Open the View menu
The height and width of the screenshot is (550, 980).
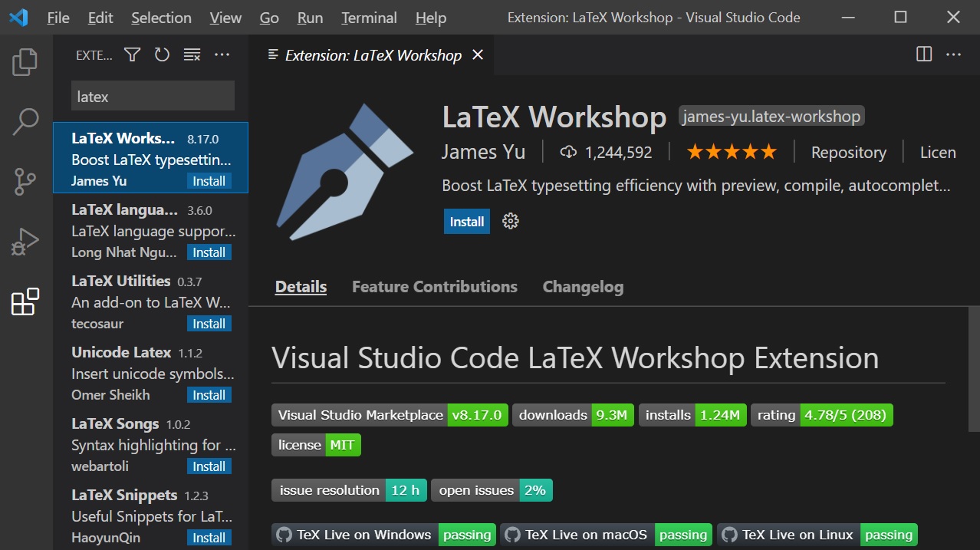point(225,18)
